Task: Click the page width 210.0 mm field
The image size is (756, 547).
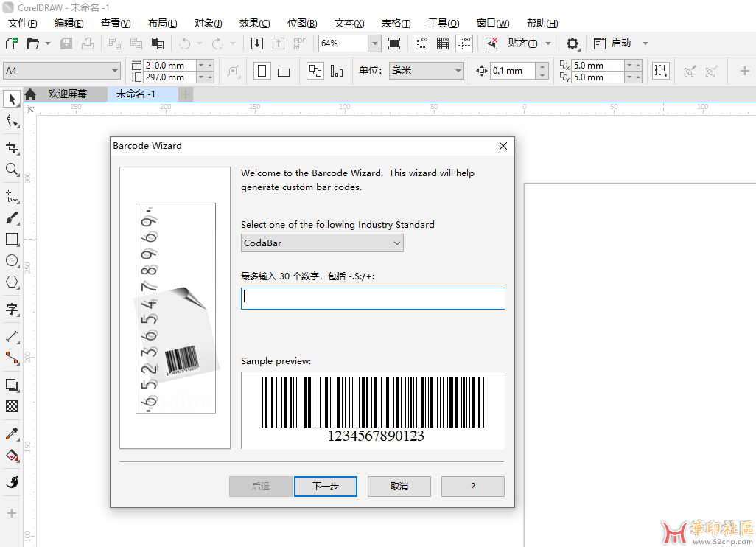Action: click(x=170, y=65)
